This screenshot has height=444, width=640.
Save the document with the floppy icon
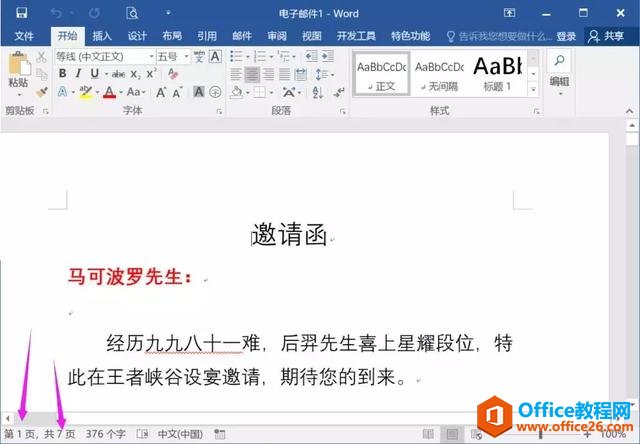pos(21,13)
